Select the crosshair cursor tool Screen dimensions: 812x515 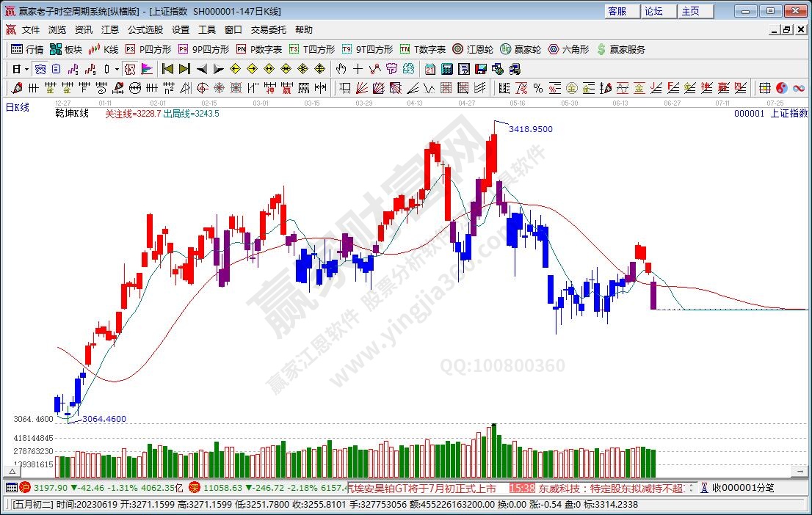(x=358, y=69)
